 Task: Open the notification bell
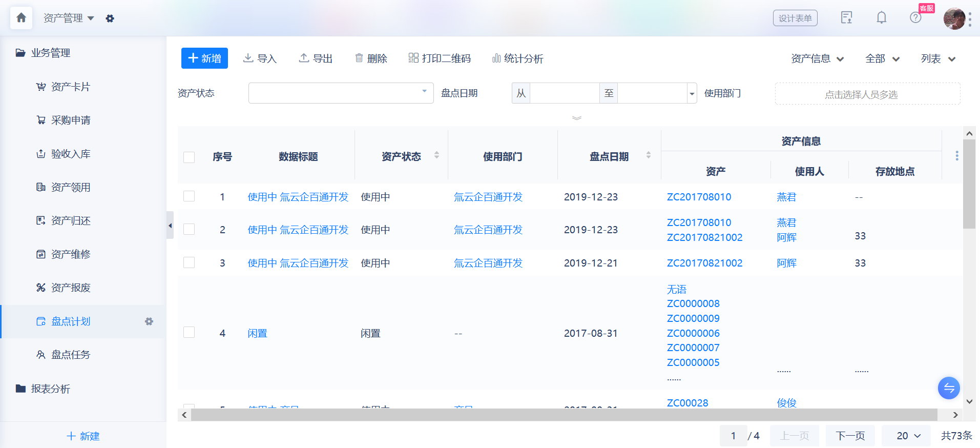pos(881,18)
